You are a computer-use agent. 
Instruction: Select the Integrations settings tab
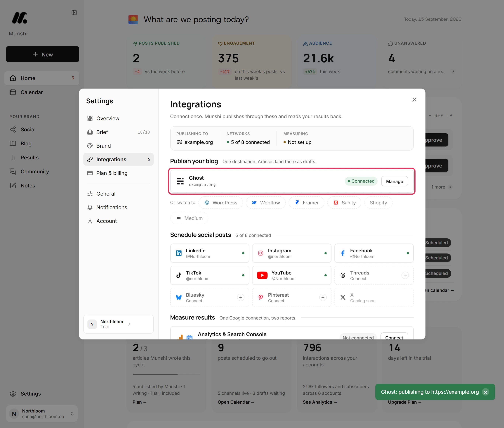click(119, 159)
